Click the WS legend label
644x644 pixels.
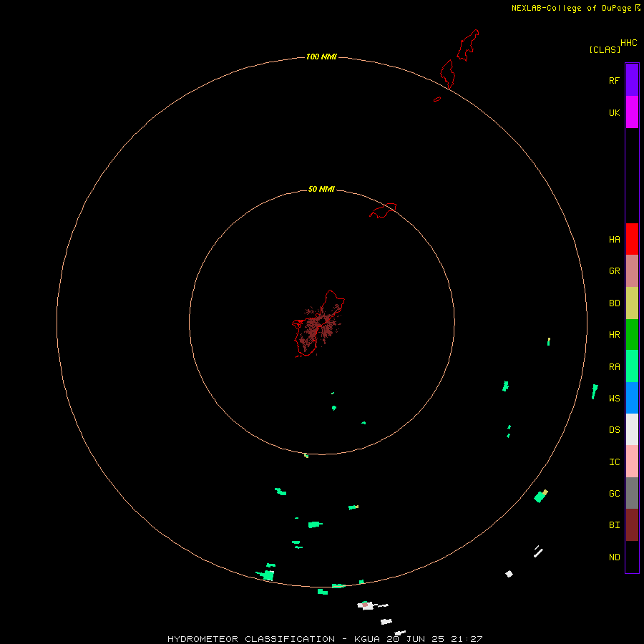614,398
